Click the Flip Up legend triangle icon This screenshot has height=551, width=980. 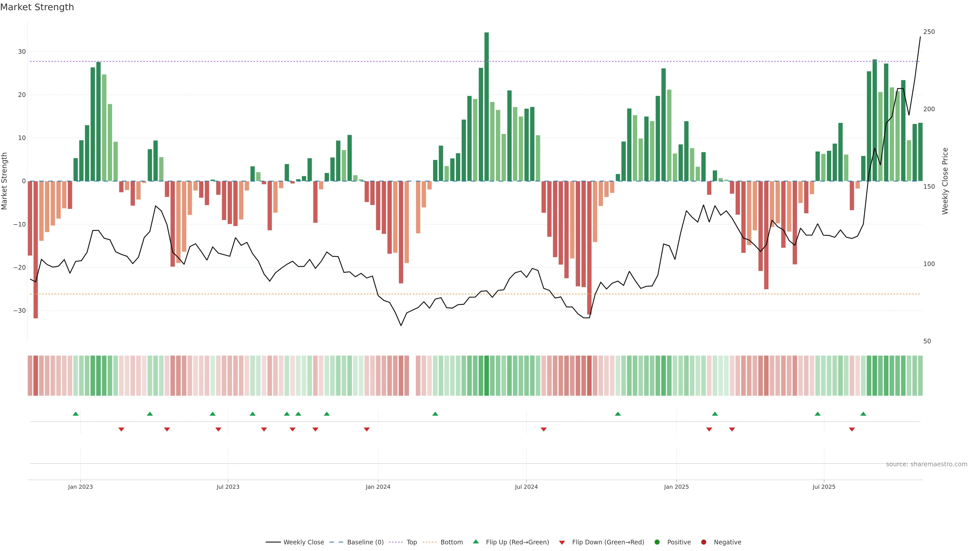point(475,542)
